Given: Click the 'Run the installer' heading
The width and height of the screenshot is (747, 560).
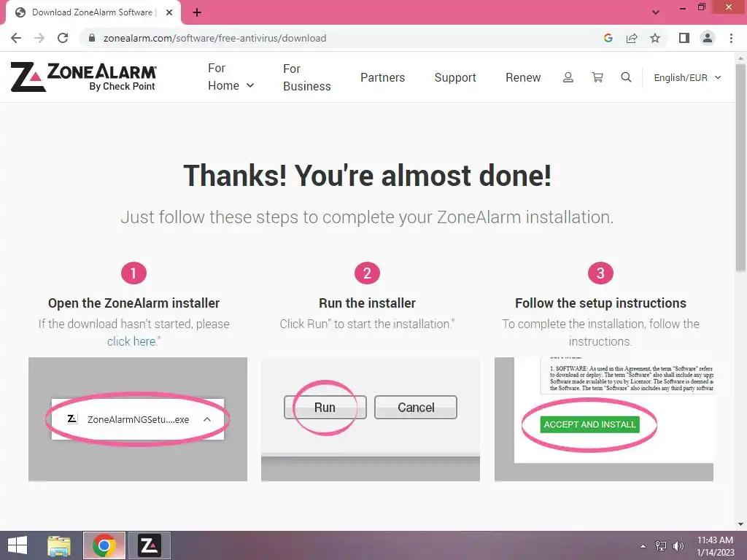Looking at the screenshot, I should click(368, 303).
